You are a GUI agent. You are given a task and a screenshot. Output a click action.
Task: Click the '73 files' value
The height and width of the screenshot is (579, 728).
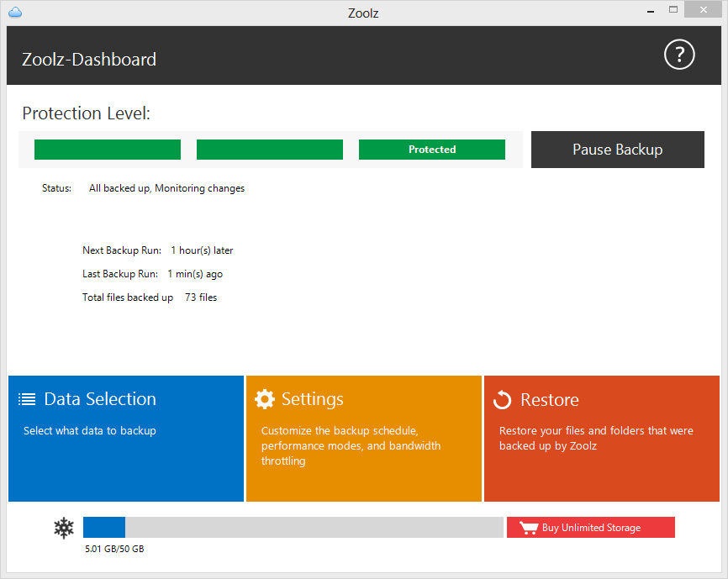pyautogui.click(x=201, y=297)
